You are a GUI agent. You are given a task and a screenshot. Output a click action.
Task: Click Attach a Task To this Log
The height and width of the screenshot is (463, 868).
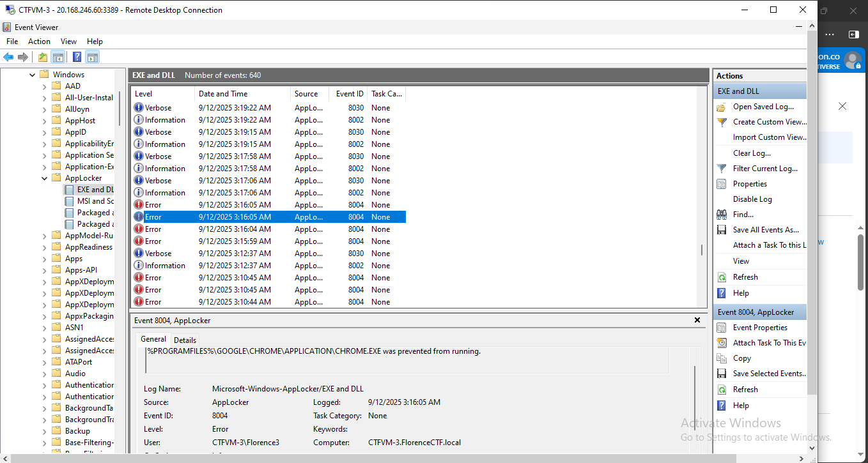pos(770,245)
